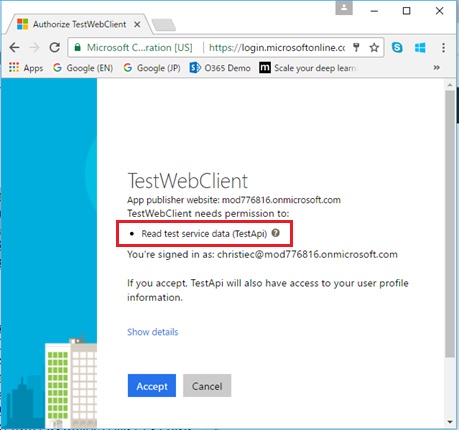Bookmark this page with the star icon
The height and width of the screenshot is (430, 459).
point(374,48)
